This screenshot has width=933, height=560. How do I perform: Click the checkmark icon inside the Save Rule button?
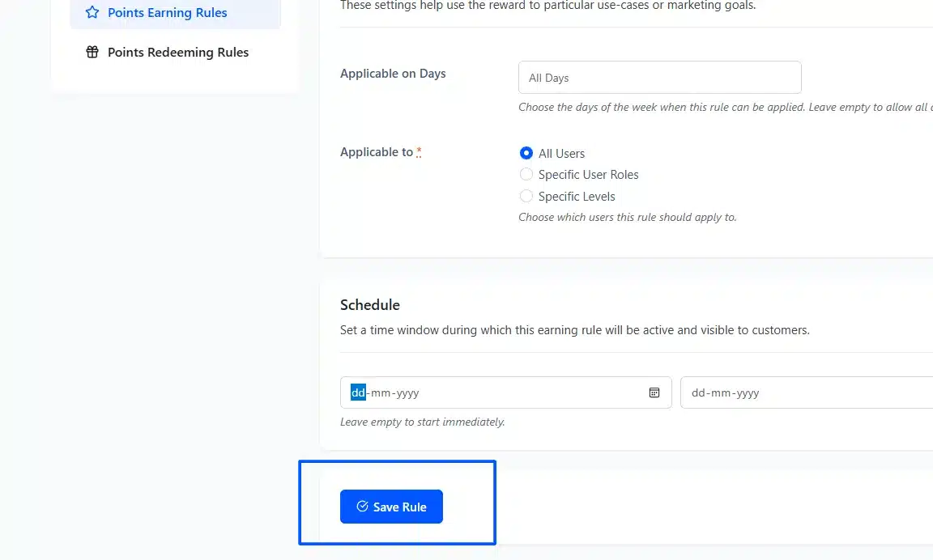tap(362, 506)
